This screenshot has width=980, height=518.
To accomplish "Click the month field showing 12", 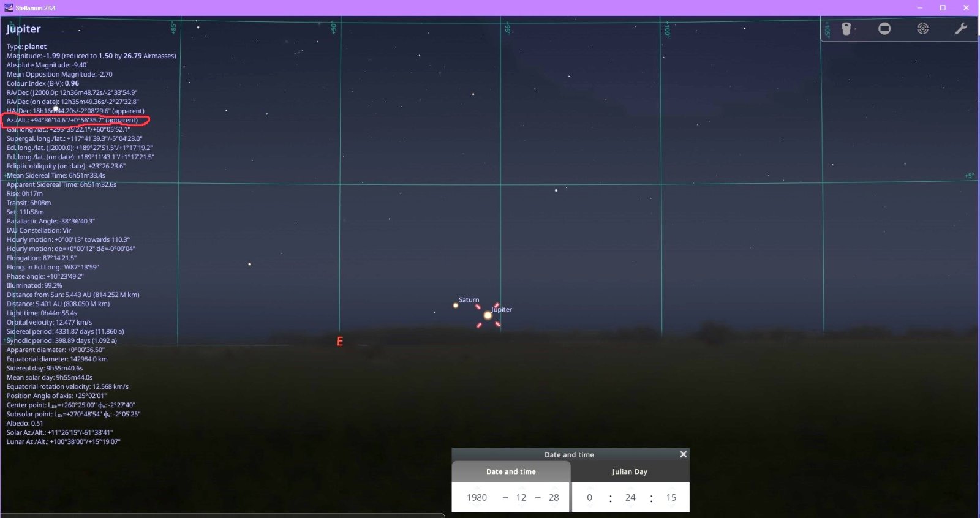I will click(x=521, y=497).
